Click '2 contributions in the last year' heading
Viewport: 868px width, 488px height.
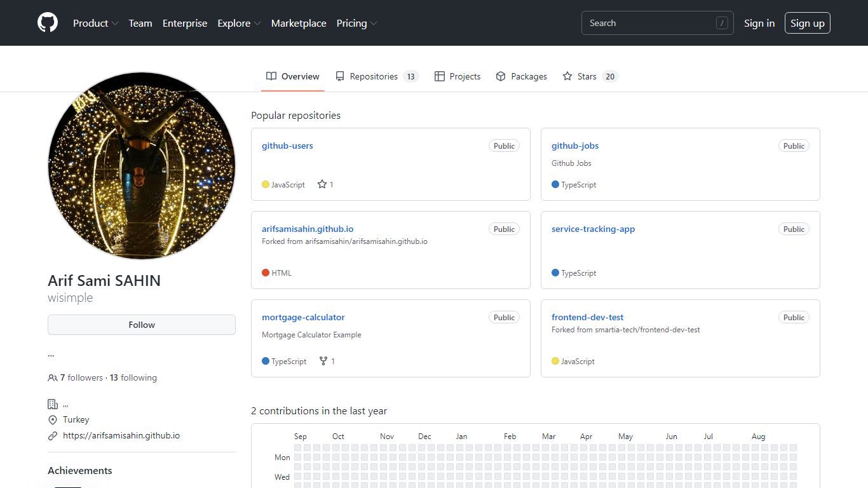pyautogui.click(x=319, y=411)
